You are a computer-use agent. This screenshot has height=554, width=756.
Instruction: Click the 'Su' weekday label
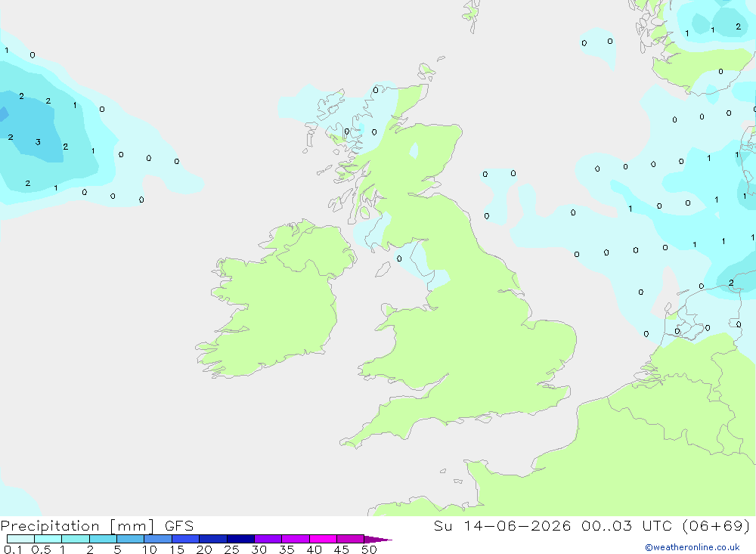(x=443, y=526)
